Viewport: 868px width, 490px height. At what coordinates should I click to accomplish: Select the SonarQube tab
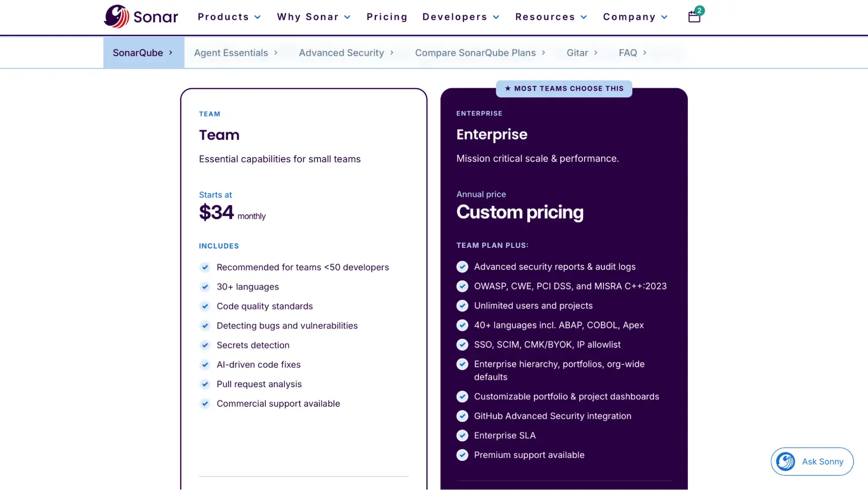[x=144, y=53]
